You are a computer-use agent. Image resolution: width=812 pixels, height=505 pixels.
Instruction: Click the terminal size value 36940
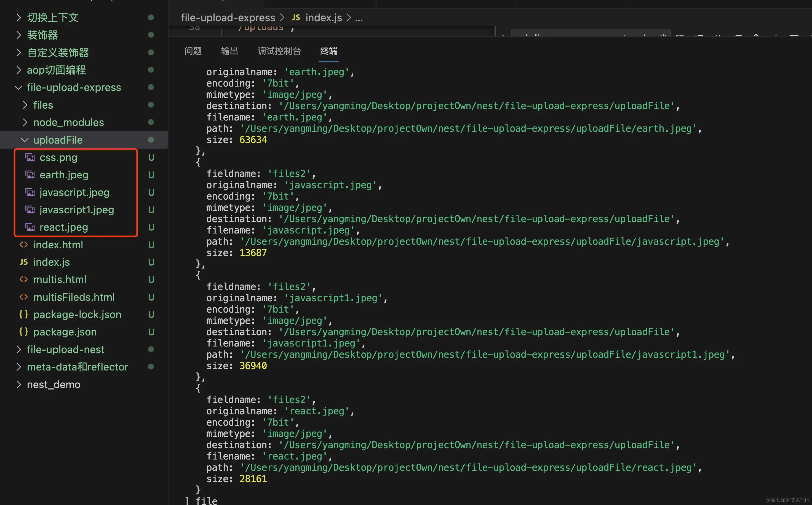click(253, 366)
